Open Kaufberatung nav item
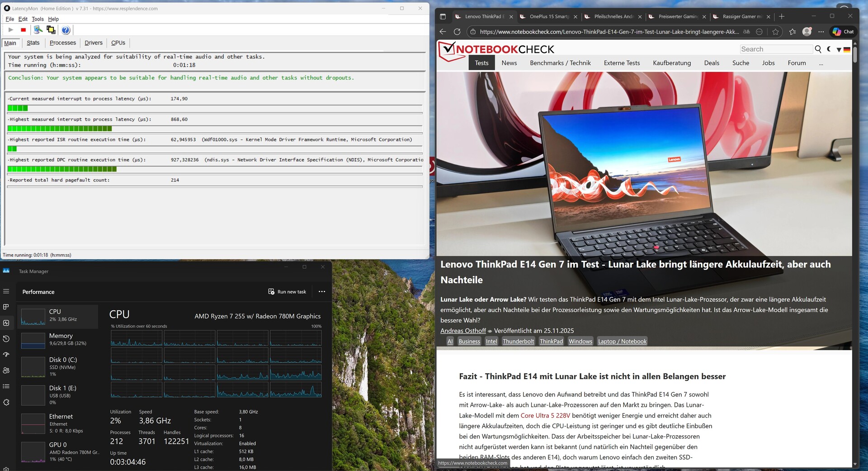Screen dimensions: 868x471 coord(672,63)
